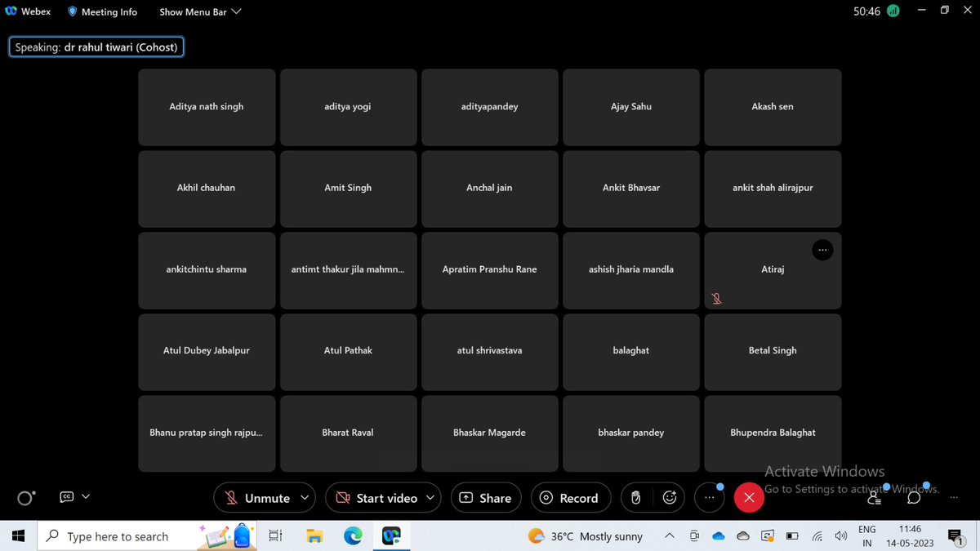Open more options ellipsis in meeting controls
Viewport: 980px width, 551px height.
click(x=709, y=498)
